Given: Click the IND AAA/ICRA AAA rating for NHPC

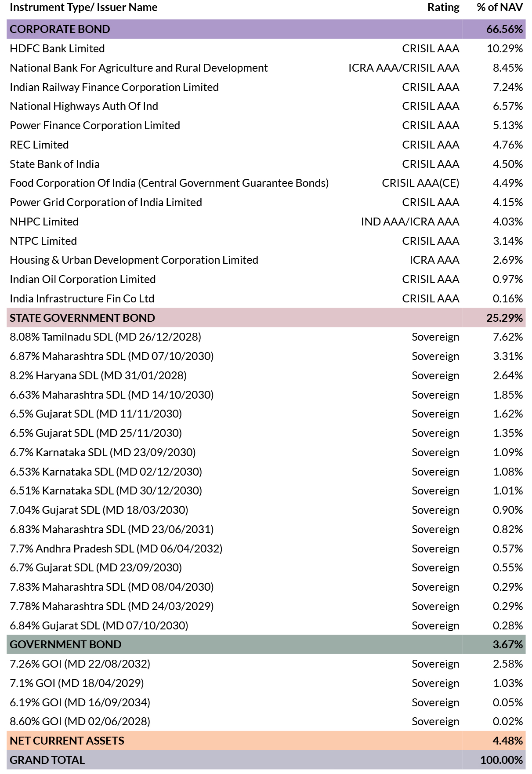Looking at the screenshot, I should [410, 222].
